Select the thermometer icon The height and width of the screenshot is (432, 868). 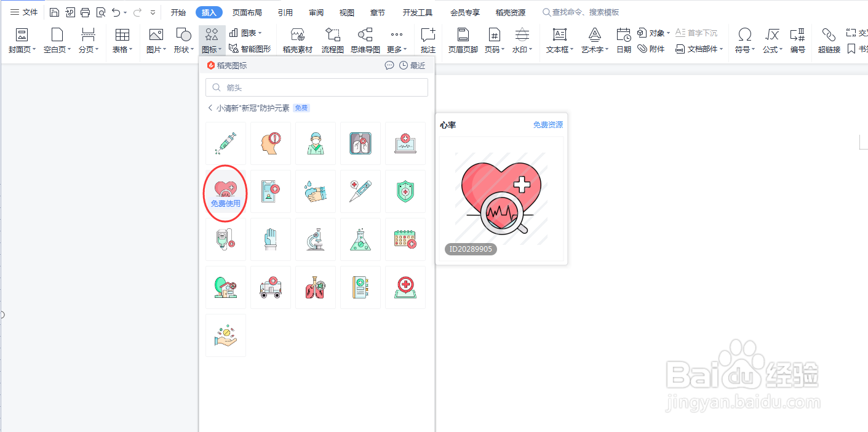360,191
